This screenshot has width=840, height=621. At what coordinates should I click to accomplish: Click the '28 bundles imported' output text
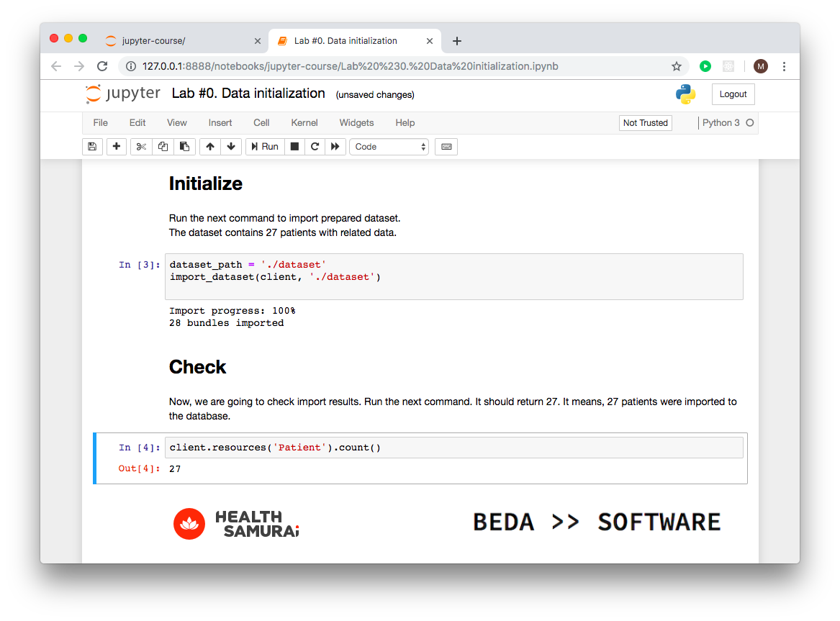tap(226, 323)
